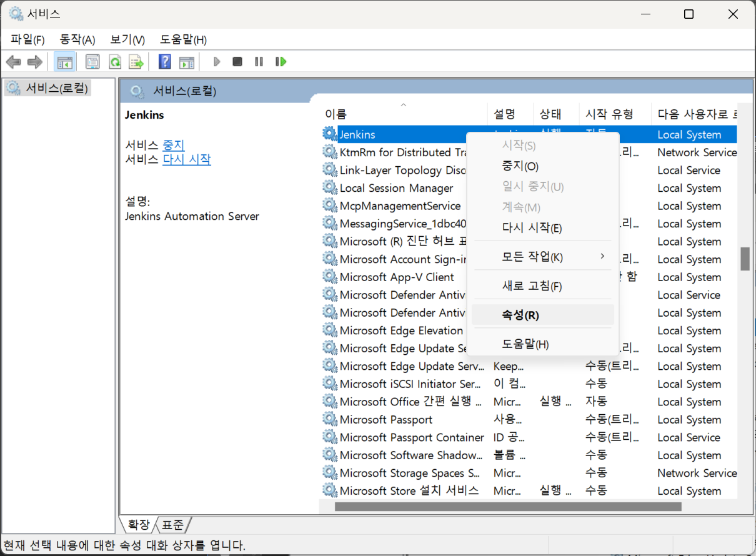Screen dimensions: 756x556
Task: Open the 보기(V) menu
Action: [127, 40]
